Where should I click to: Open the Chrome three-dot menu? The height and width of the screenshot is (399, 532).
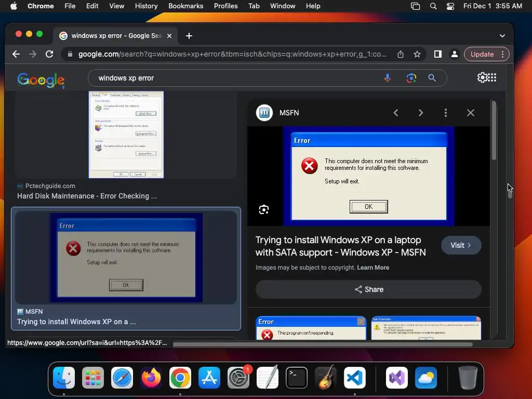click(x=503, y=54)
